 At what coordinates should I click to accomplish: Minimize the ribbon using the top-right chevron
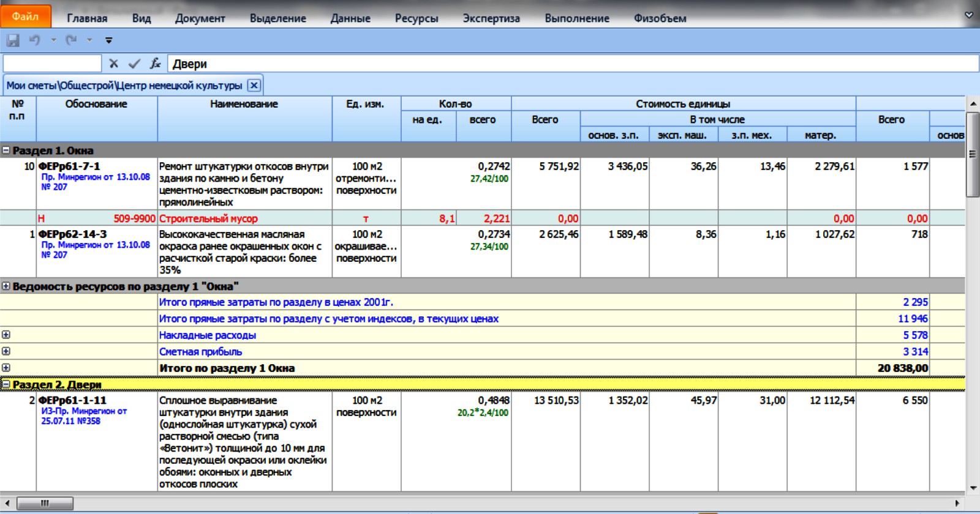[969, 15]
